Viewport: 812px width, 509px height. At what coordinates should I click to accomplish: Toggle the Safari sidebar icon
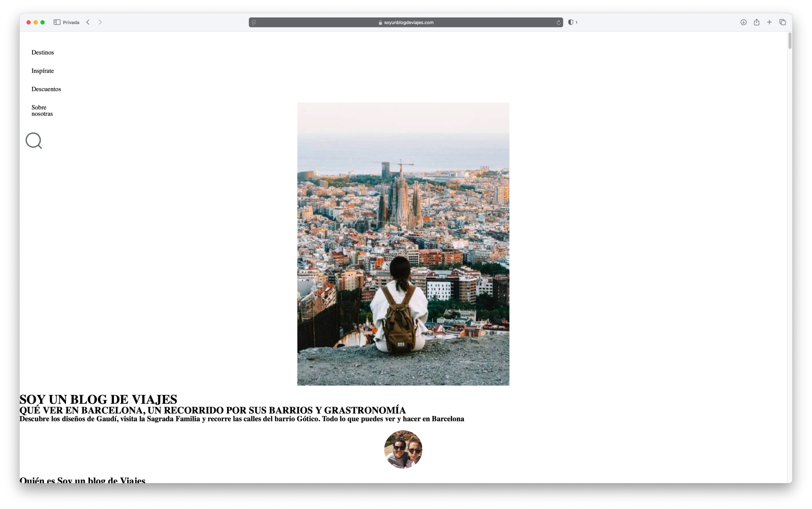tap(57, 22)
